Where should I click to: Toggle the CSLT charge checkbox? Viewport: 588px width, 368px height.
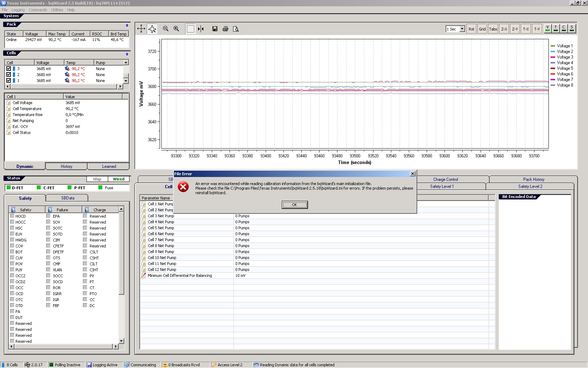tap(85, 252)
